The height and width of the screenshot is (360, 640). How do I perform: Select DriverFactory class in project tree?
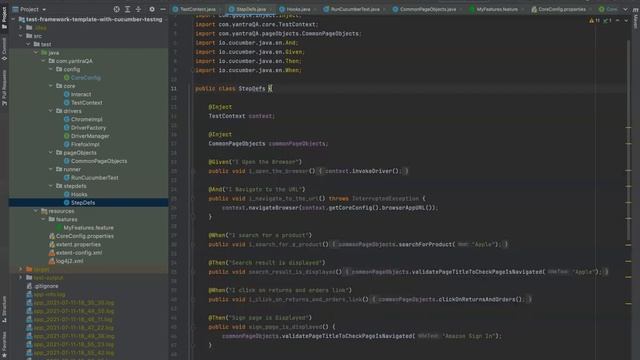pos(88,128)
